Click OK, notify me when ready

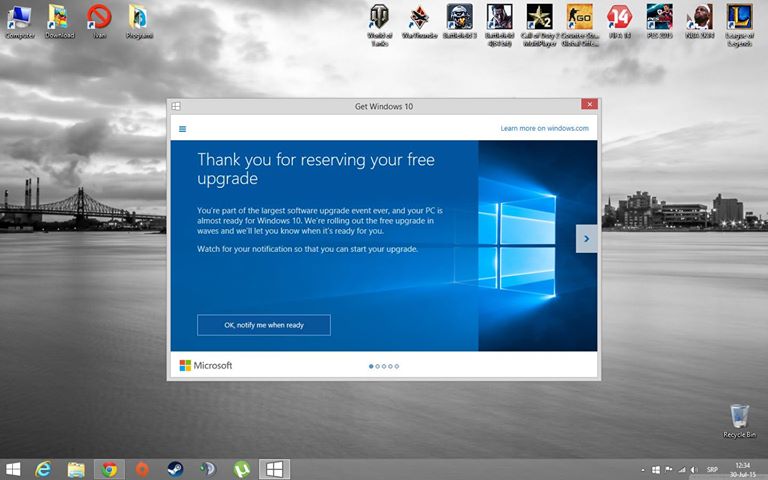coord(264,325)
